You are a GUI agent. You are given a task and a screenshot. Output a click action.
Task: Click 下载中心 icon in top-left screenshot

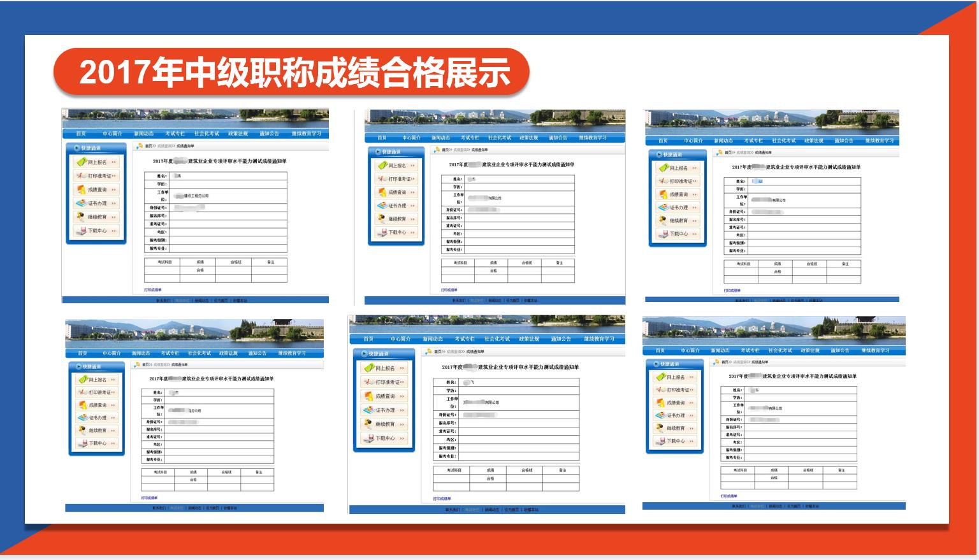point(80,231)
